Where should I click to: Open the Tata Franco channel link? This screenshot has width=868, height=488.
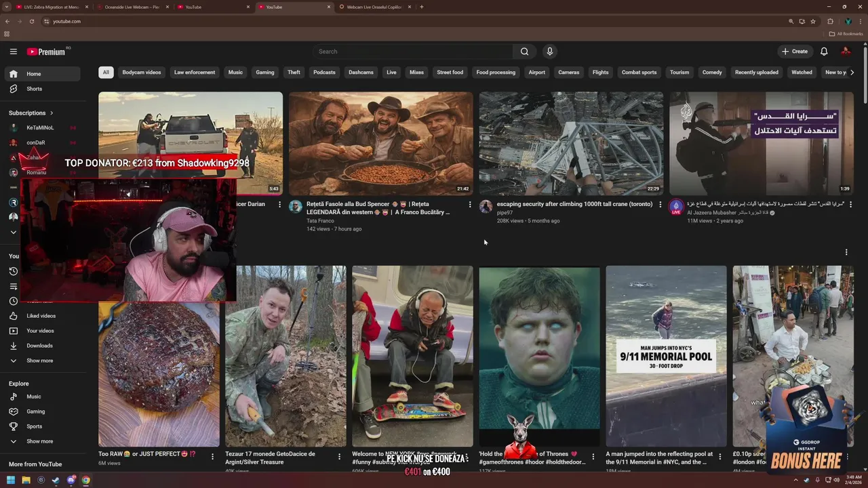click(320, 221)
